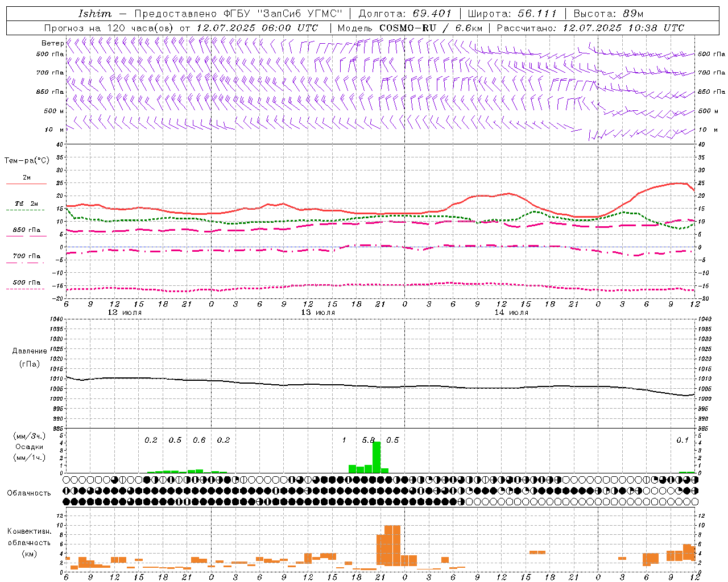Click the "13 июля" date label
Viewport: 728px width, 582px height.
click(318, 313)
